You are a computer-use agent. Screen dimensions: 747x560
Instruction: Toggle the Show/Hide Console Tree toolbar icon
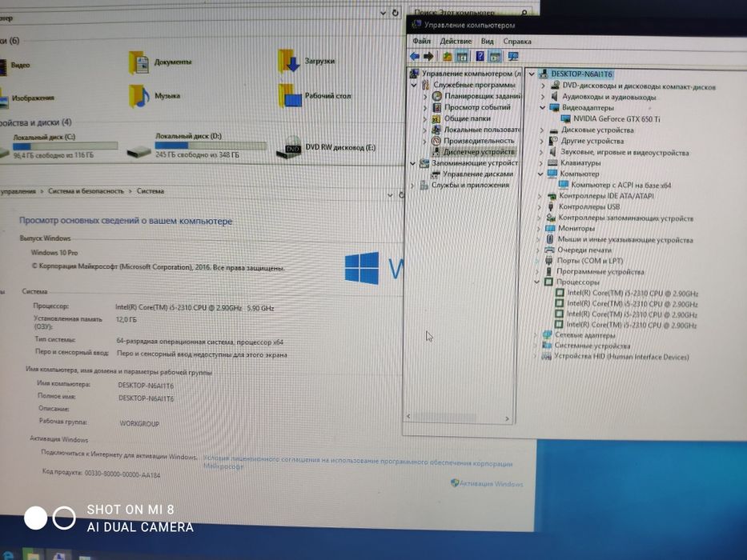coord(462,57)
